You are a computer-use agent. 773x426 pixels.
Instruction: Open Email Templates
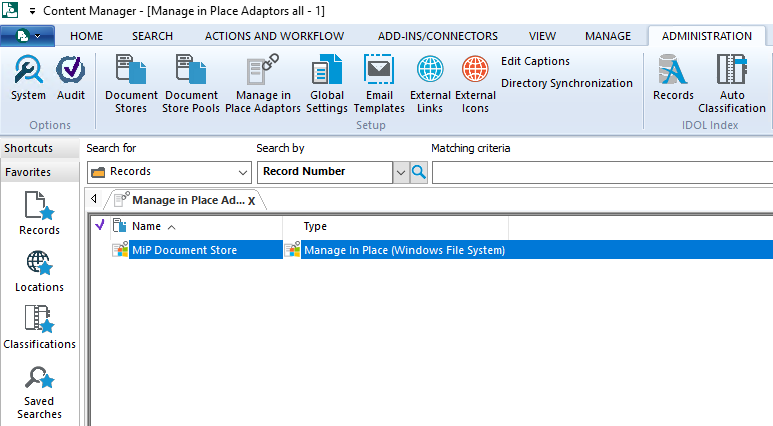[379, 83]
